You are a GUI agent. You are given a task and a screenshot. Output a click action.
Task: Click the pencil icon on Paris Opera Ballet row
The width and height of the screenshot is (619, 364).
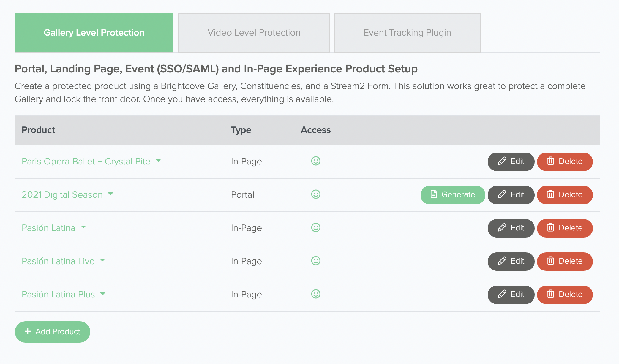tap(502, 162)
